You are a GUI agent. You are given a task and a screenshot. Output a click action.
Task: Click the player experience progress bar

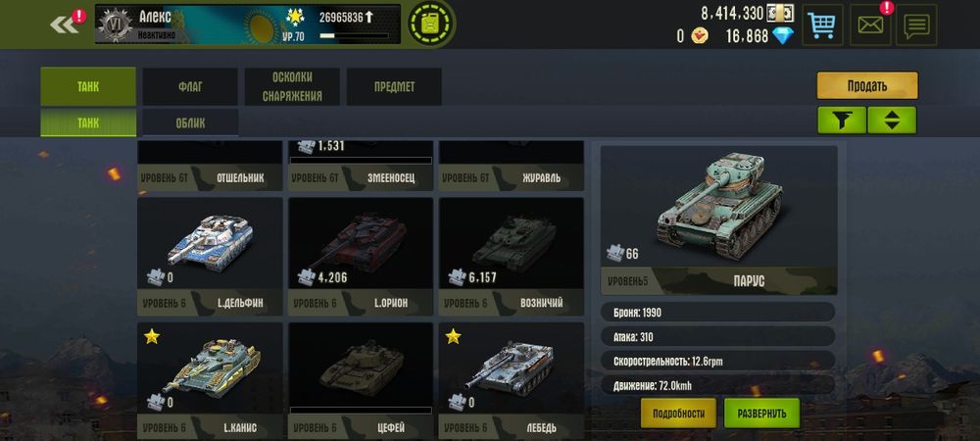tap(354, 36)
